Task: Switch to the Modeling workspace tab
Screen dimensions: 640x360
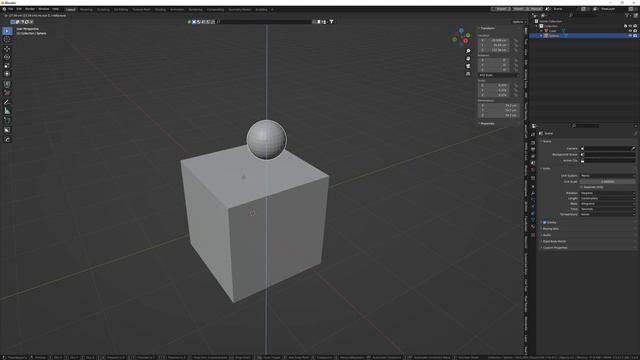Action: coord(86,9)
